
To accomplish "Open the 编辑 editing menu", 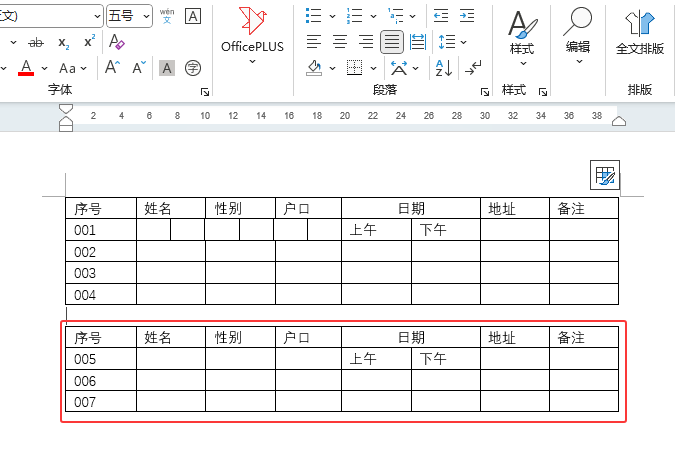I will click(578, 36).
